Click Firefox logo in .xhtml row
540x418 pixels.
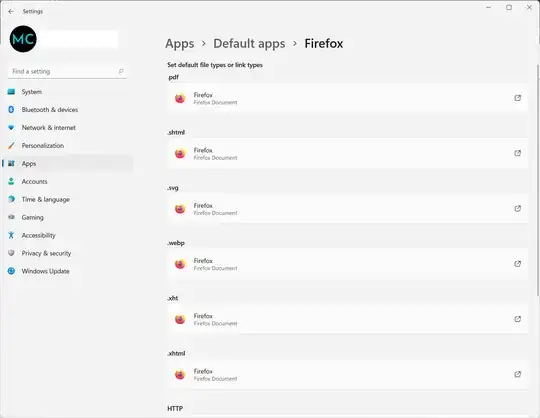[x=180, y=375]
